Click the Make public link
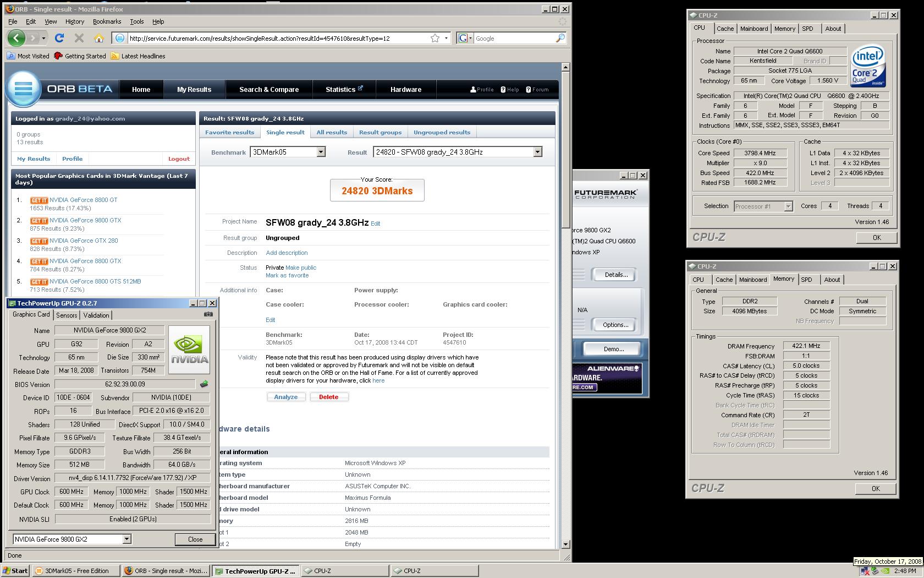The width and height of the screenshot is (924, 578). pyautogui.click(x=301, y=268)
